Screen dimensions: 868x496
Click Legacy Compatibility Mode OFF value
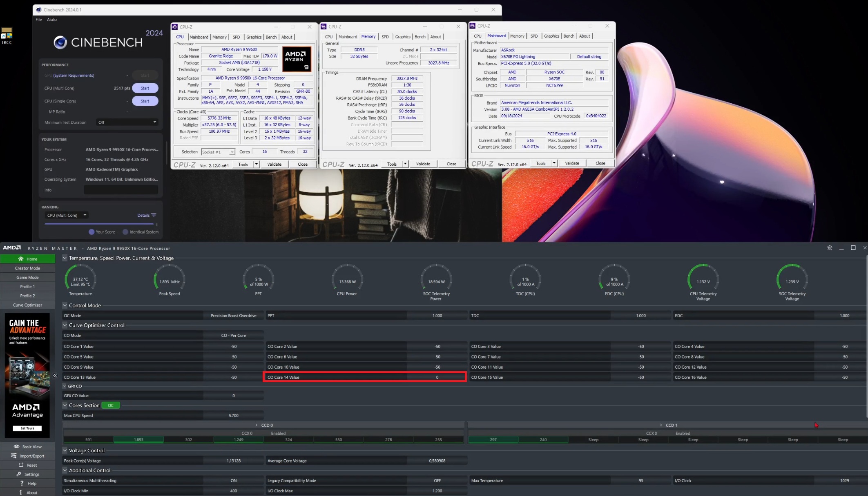click(437, 480)
